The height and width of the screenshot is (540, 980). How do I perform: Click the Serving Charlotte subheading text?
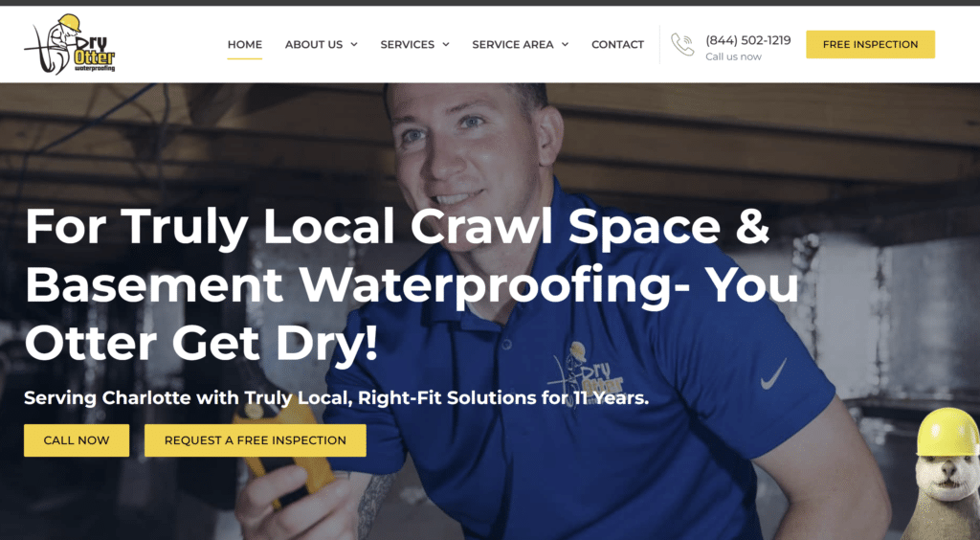click(x=336, y=397)
